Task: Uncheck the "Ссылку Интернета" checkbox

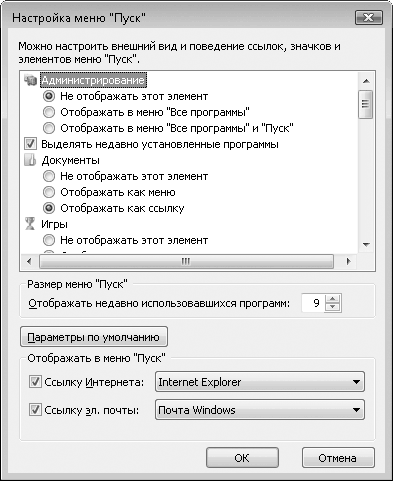Action: [35, 382]
